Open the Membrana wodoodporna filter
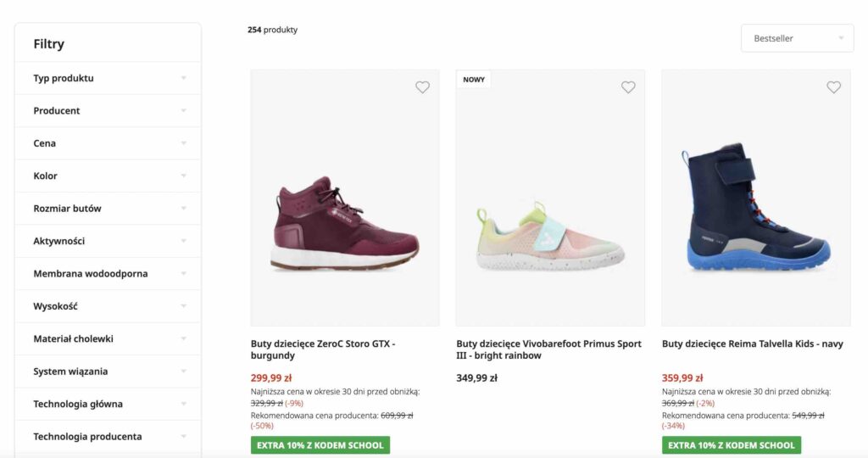This screenshot has width=868, height=458. pyautogui.click(x=108, y=274)
